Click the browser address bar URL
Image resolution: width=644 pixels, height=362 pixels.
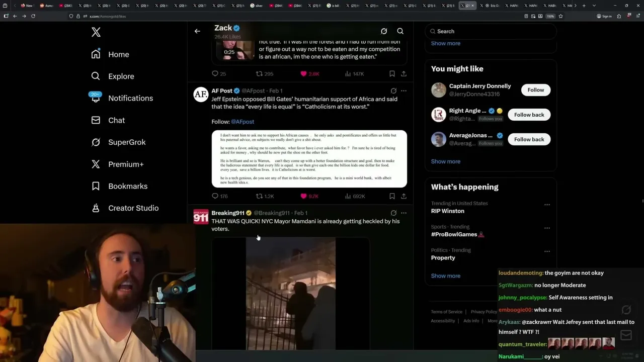108,16
